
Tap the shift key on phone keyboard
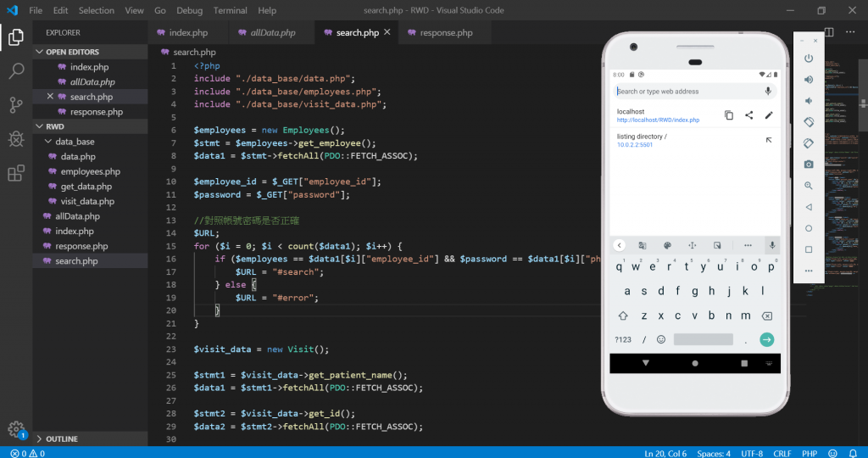pos(623,316)
